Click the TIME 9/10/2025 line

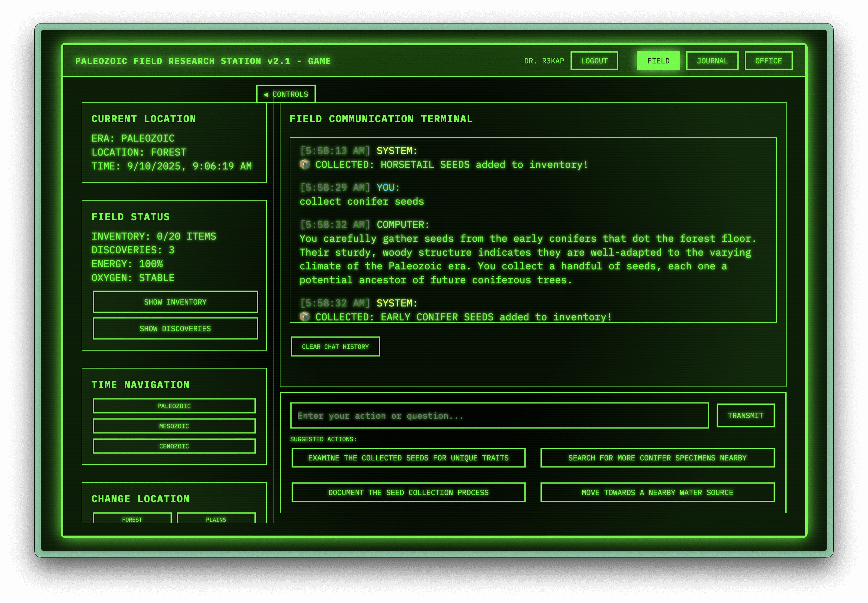(172, 166)
